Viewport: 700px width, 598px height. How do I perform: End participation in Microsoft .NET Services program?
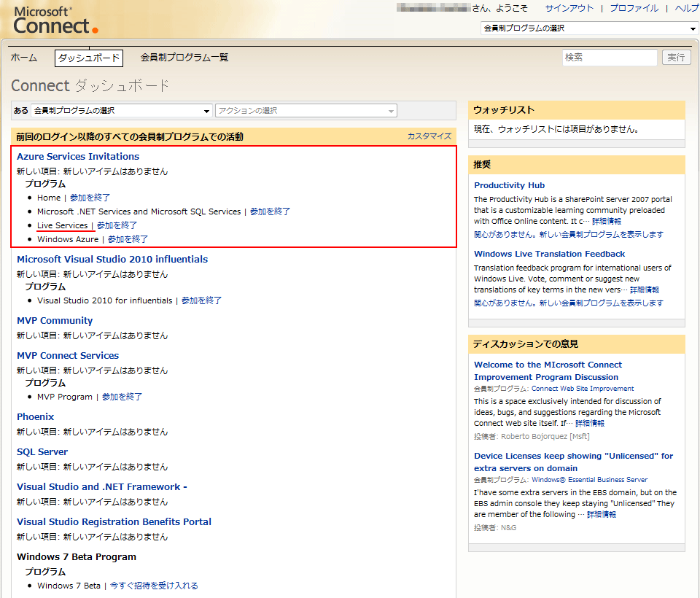[x=270, y=211]
